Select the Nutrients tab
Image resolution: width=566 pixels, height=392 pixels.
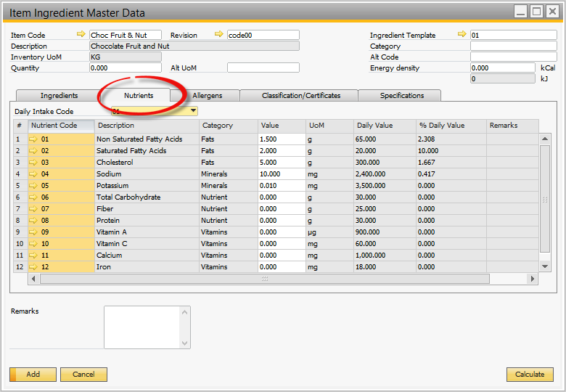pos(139,95)
